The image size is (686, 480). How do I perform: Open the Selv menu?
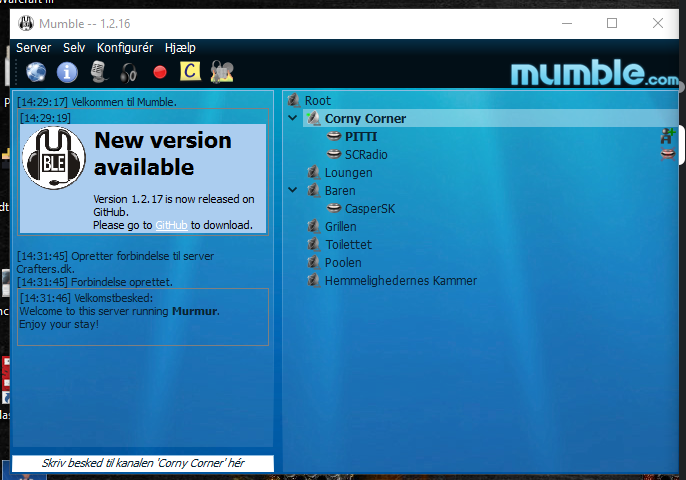pyautogui.click(x=74, y=48)
